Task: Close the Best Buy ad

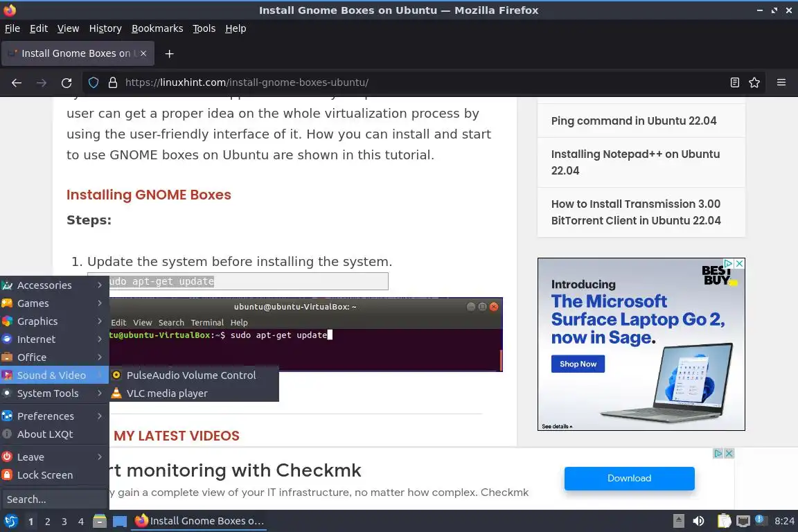Action: coord(740,263)
